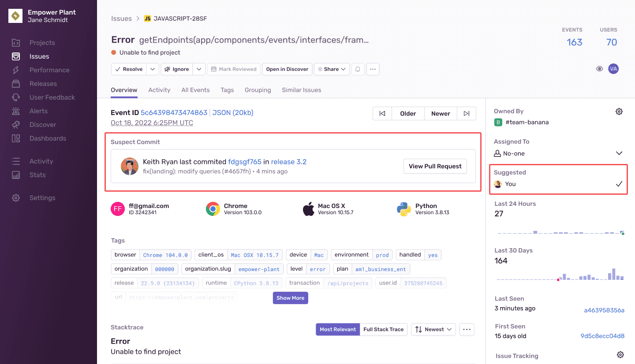This screenshot has height=364, width=635.
Task: Click the VA avatar in the top right
Action: [613, 69]
